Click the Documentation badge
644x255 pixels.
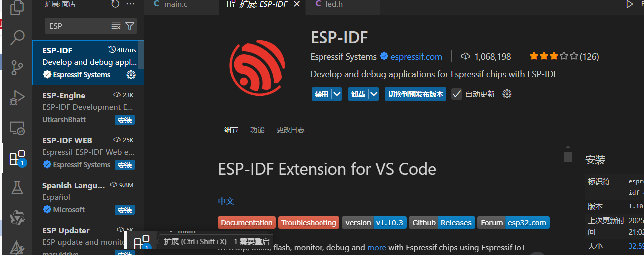247,223
